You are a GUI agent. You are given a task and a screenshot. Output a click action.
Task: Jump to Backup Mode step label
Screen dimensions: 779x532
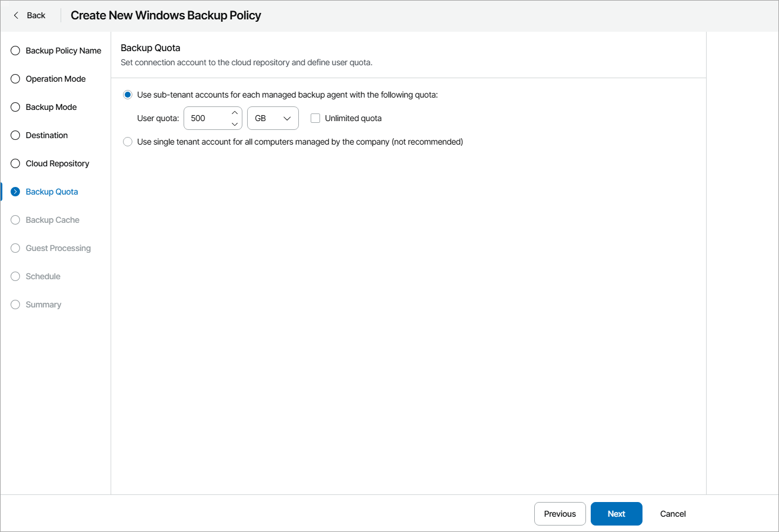click(x=51, y=107)
